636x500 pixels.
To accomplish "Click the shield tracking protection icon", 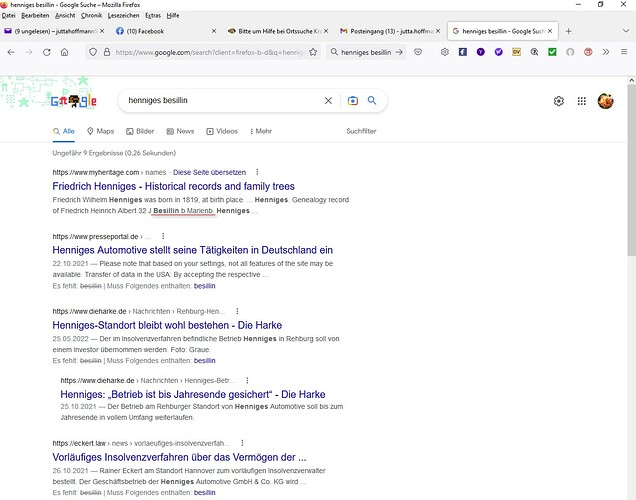I will coord(93,52).
